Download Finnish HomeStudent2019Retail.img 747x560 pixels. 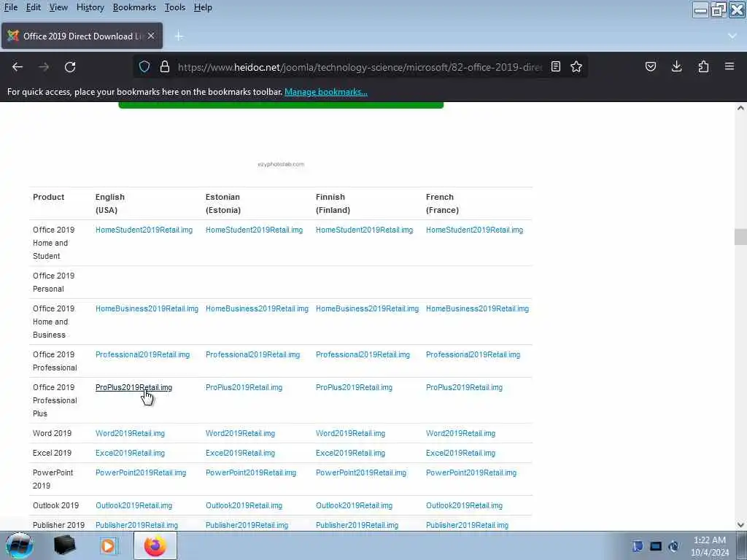pos(365,230)
